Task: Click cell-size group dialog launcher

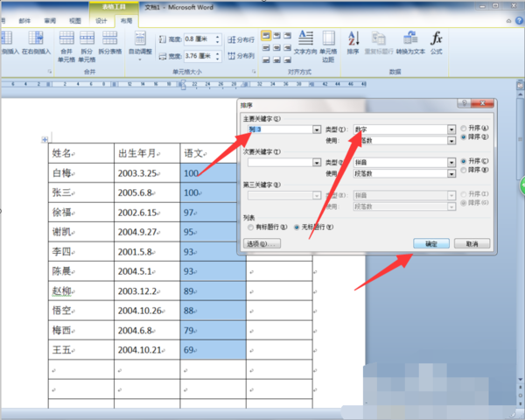Action: tap(254, 72)
